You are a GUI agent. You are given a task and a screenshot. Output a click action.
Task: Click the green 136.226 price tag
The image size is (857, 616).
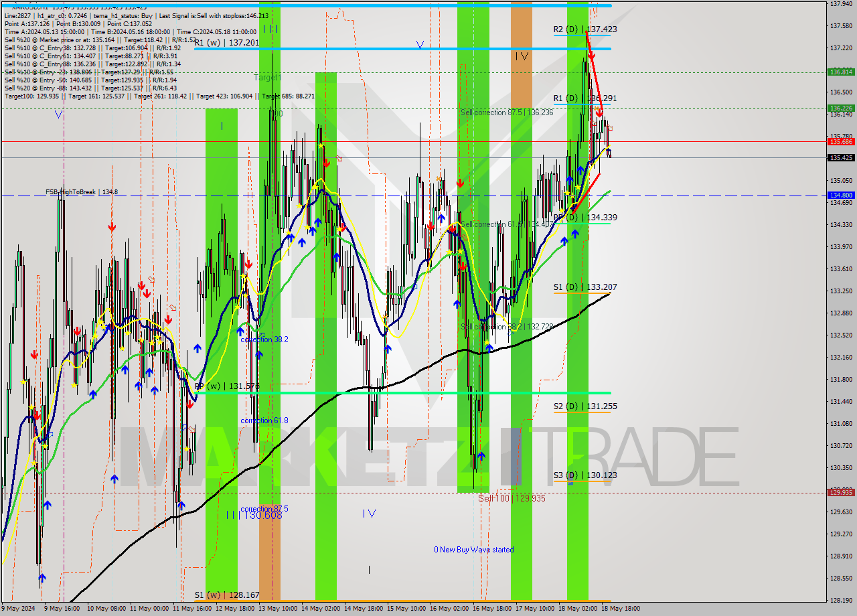841,108
